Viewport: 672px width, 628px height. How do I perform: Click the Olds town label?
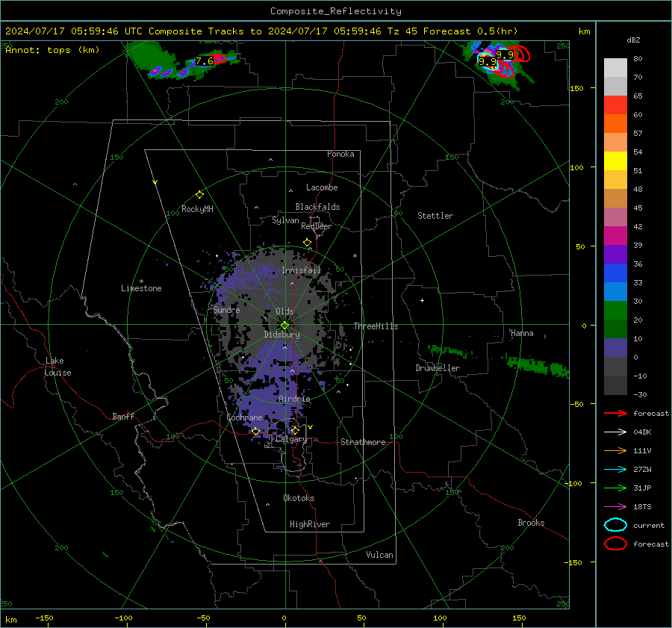point(284,311)
